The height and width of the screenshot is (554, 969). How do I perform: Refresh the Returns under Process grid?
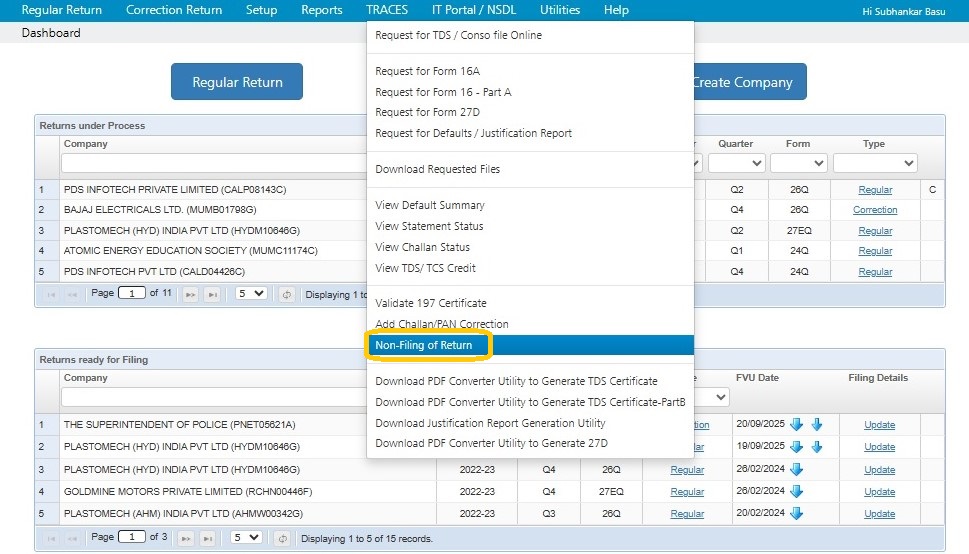click(x=287, y=294)
